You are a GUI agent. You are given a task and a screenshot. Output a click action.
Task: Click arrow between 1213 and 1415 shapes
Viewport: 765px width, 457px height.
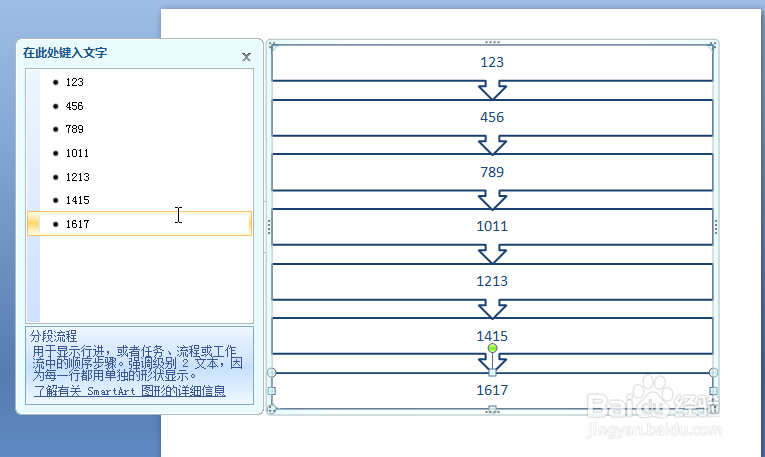[x=492, y=309]
